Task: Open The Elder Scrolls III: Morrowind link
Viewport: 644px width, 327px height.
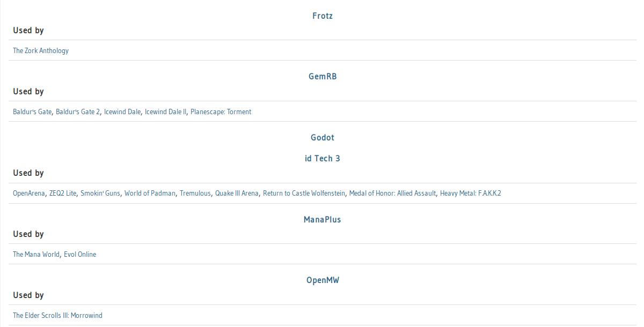Action: click(57, 316)
